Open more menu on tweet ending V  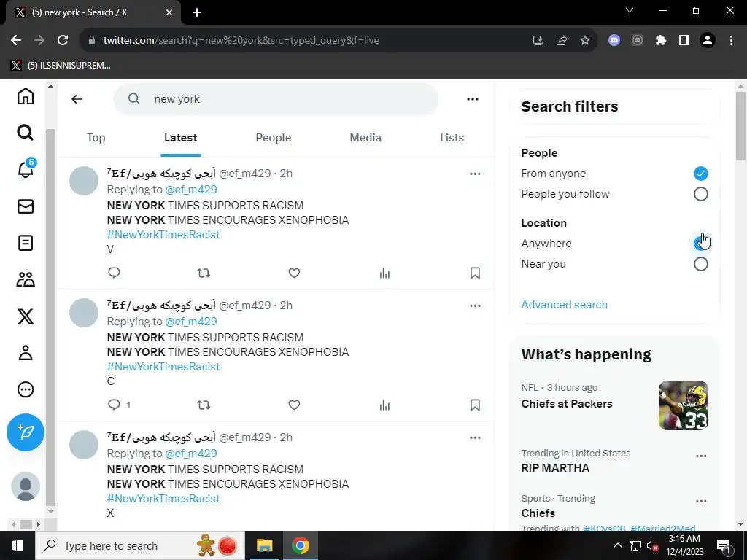[474, 174]
